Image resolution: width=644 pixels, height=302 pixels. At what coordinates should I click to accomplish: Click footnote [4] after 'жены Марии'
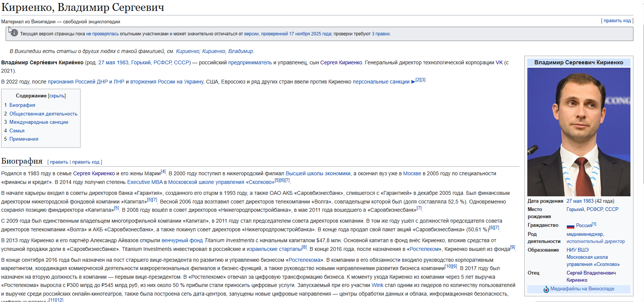click(163, 171)
